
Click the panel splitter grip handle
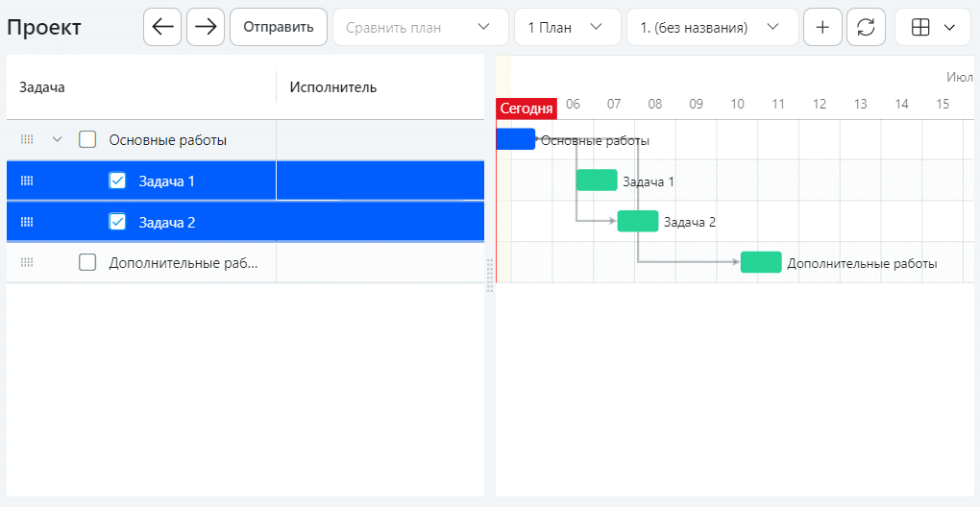[x=490, y=275]
